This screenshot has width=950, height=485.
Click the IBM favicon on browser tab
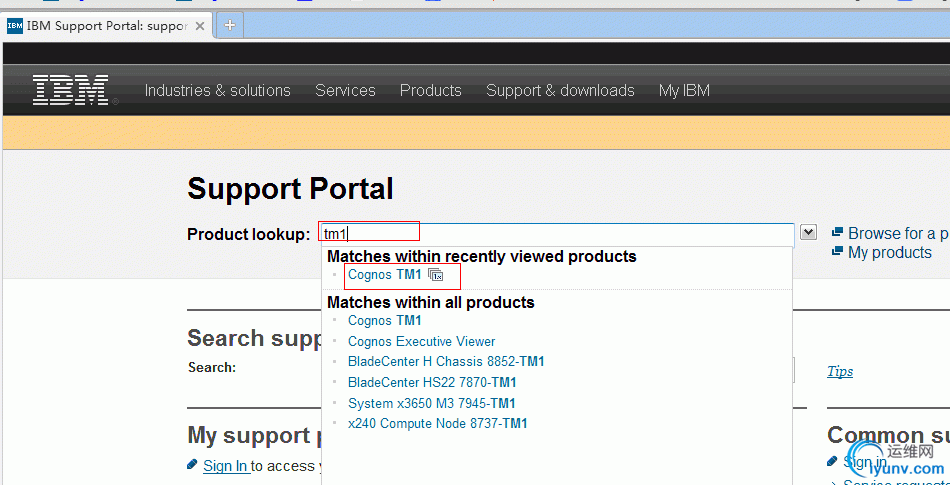(x=15, y=25)
